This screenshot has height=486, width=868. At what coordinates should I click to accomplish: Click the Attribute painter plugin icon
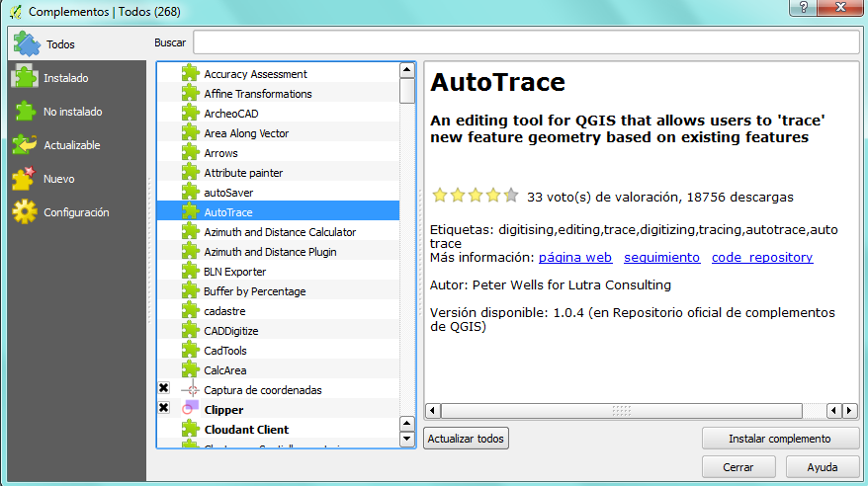(190, 173)
